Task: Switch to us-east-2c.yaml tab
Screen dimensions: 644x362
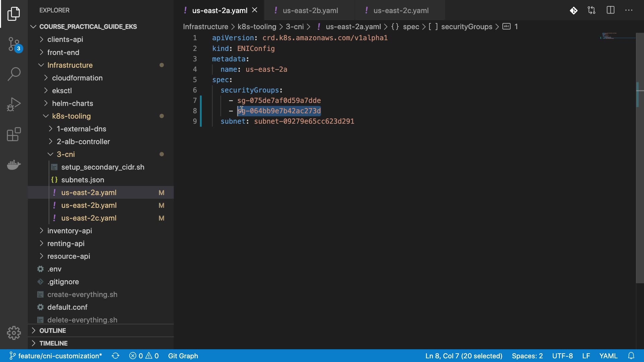Action: (x=401, y=10)
